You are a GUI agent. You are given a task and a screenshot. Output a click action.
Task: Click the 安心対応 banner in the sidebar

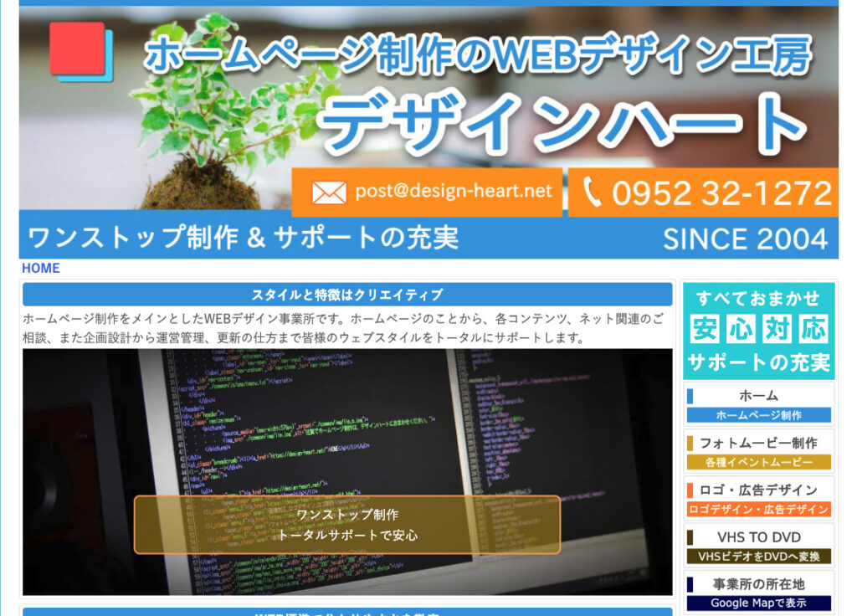click(760, 330)
